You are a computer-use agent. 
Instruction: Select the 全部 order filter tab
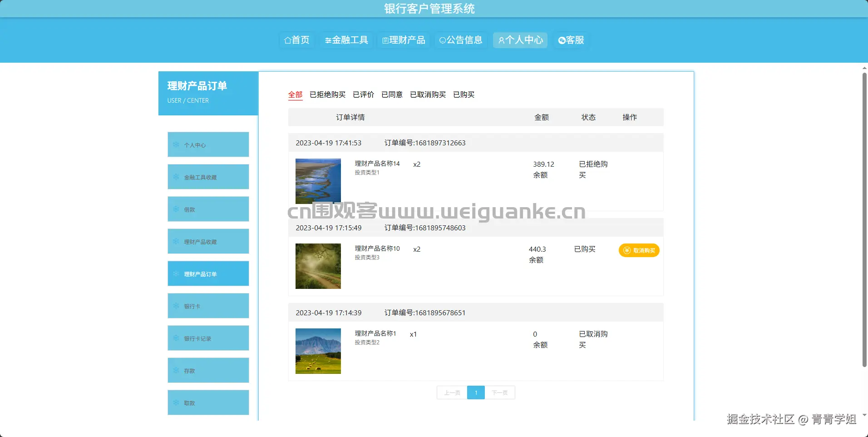(296, 94)
